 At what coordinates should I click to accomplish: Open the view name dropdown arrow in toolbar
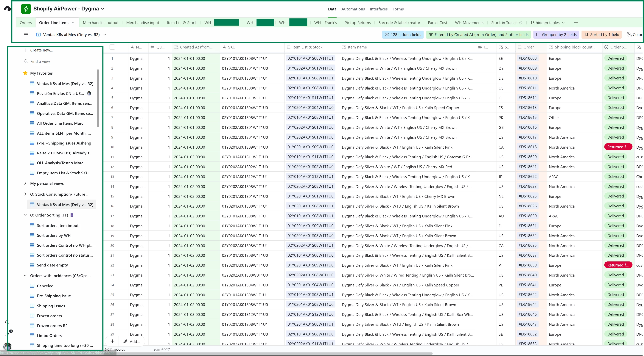(x=105, y=34)
